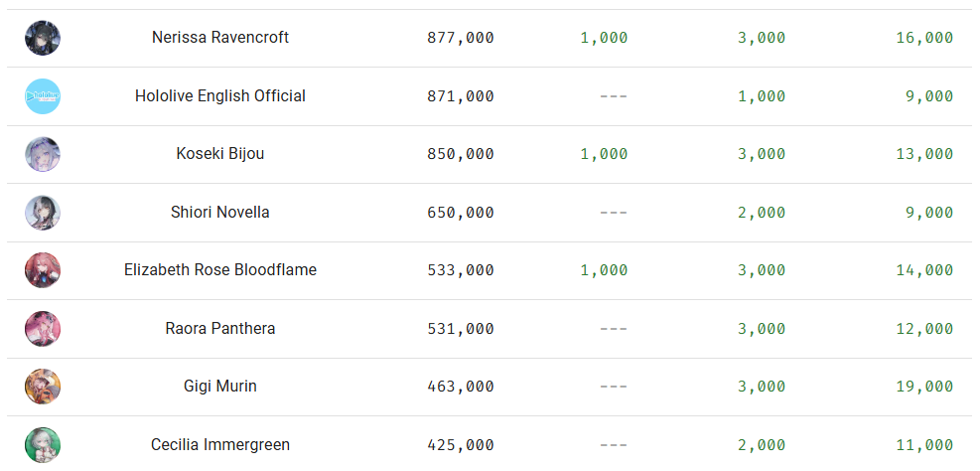
Task: Click Shiori Novella's avatar icon
Action: pyautogui.click(x=43, y=213)
